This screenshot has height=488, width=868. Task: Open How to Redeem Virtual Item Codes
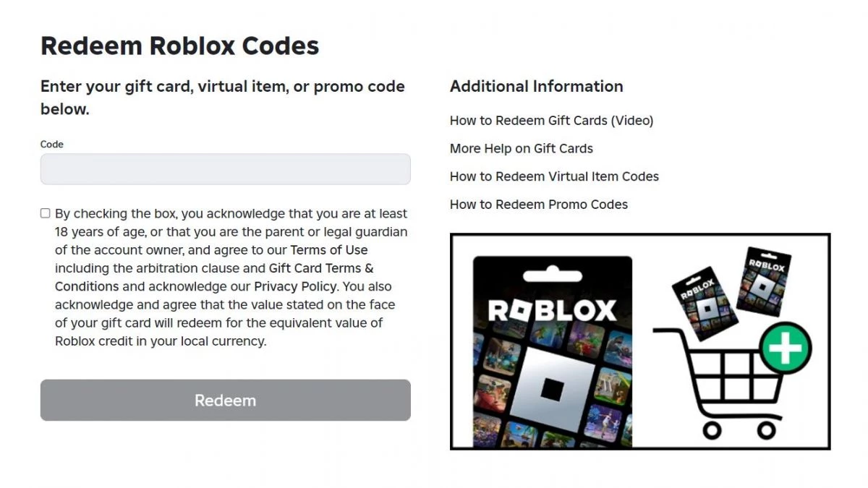[554, 176]
